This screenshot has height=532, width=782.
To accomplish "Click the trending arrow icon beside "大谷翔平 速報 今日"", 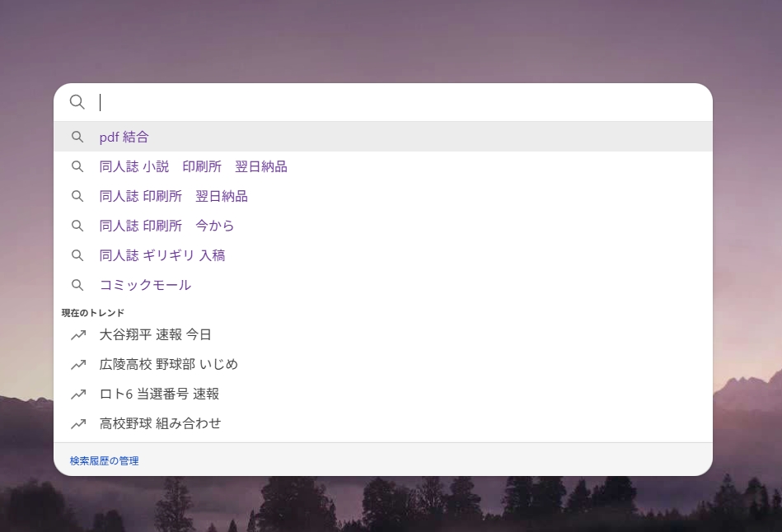I will point(78,334).
